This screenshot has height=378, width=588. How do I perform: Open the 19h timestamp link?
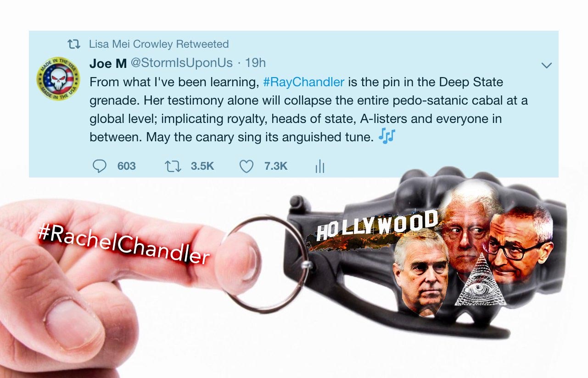255,63
